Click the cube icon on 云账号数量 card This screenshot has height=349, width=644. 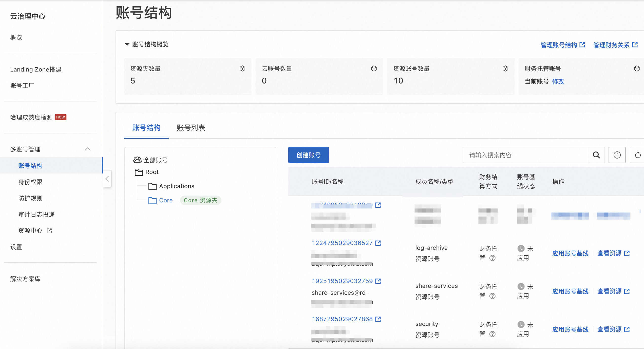click(x=374, y=68)
